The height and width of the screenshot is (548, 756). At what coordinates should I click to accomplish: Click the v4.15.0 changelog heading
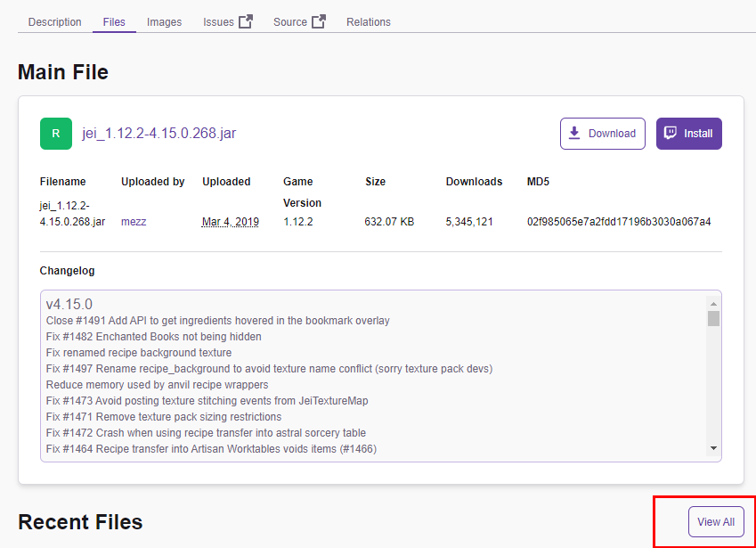69,305
